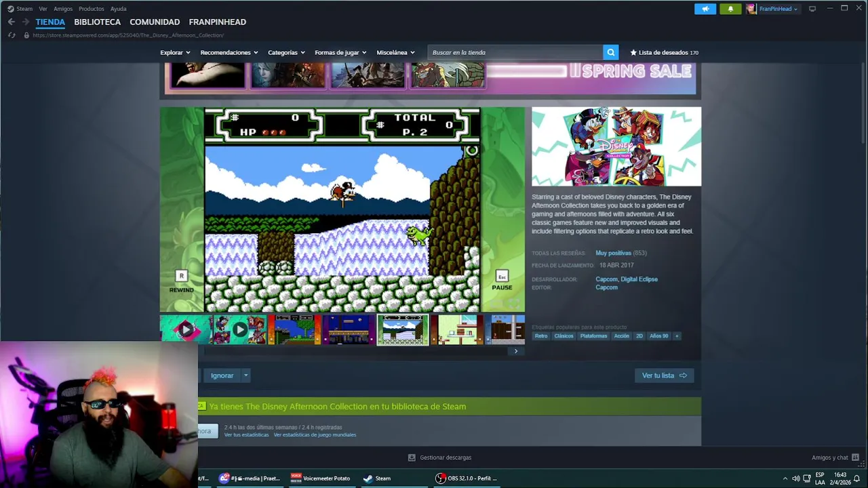The height and width of the screenshot is (488, 868).
Task: Click the wishlist star icon
Action: pos(633,52)
